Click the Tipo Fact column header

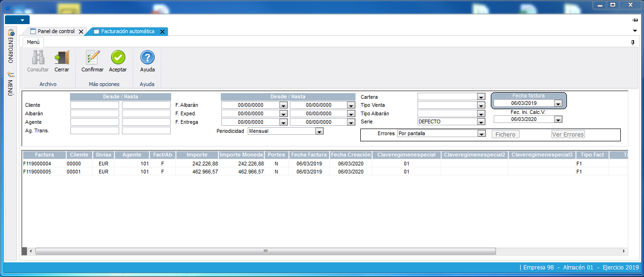pos(592,155)
